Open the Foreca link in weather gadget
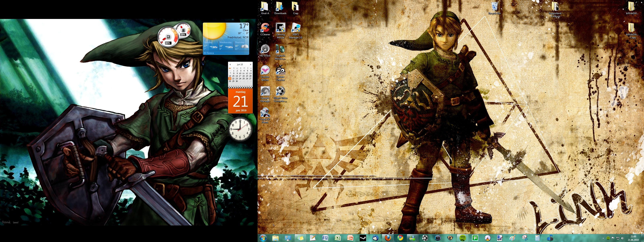 [209, 53]
